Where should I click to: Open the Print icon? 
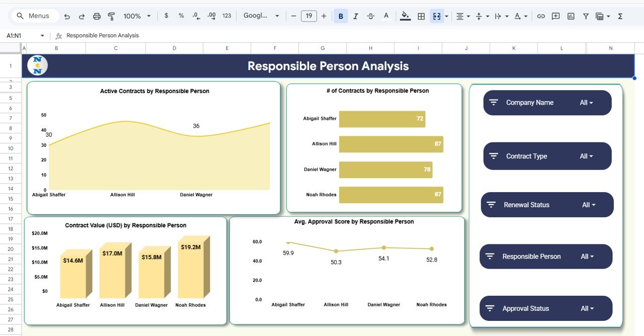(97, 16)
